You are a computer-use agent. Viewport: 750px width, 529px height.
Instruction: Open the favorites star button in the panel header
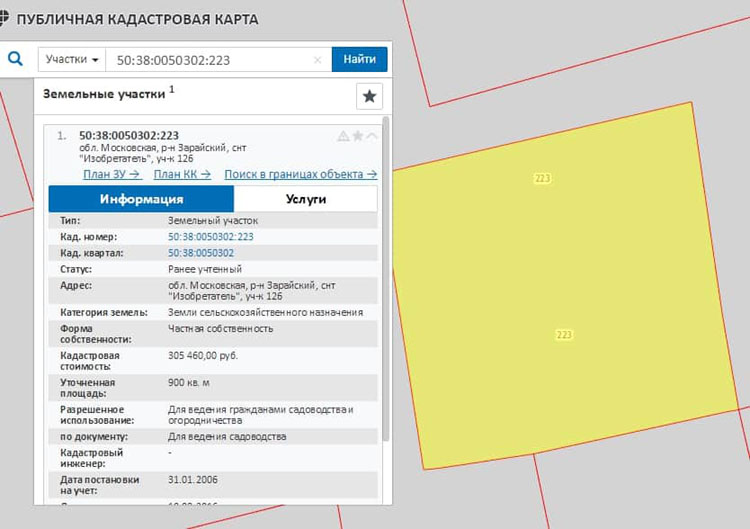tap(369, 96)
